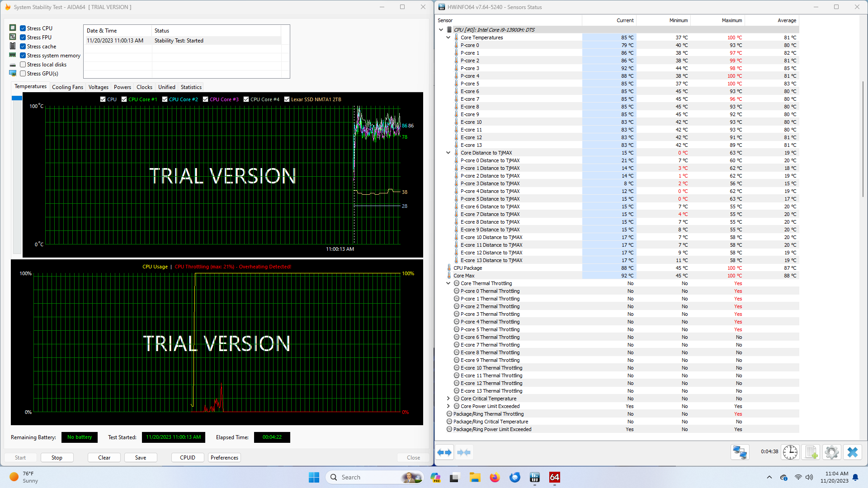Open HWiNFO remote network monitoring icon

coord(740,452)
